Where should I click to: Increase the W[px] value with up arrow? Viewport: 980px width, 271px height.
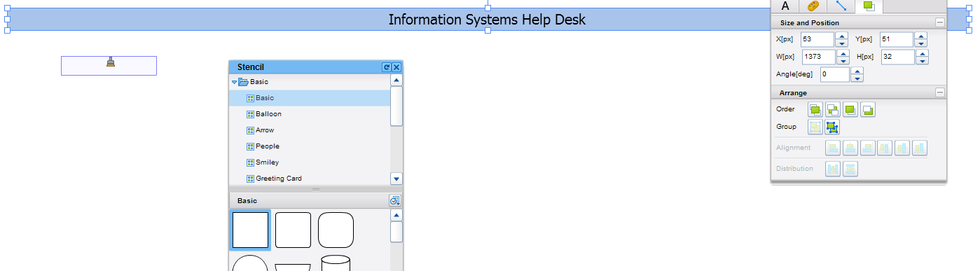[843, 53]
